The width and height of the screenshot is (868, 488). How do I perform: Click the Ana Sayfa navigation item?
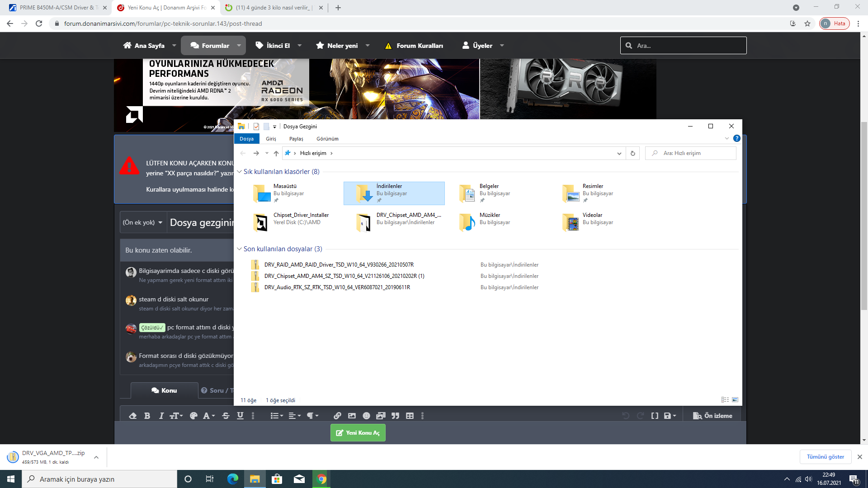144,46
